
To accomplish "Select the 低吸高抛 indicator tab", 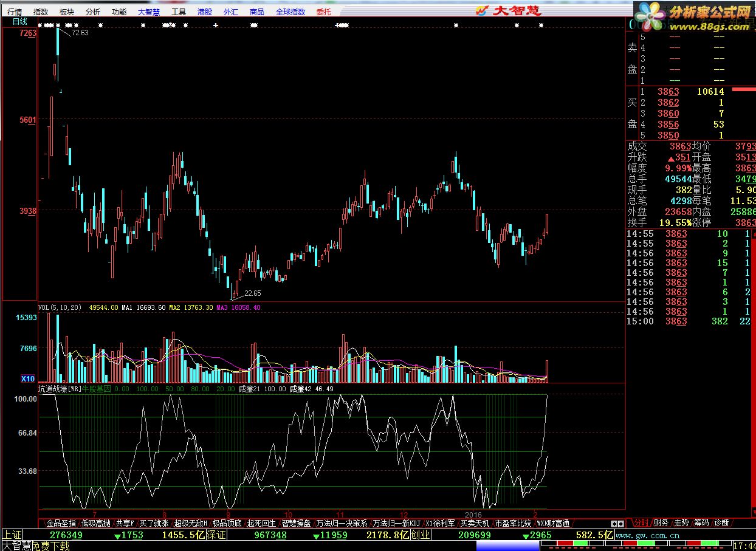I will tap(96, 523).
